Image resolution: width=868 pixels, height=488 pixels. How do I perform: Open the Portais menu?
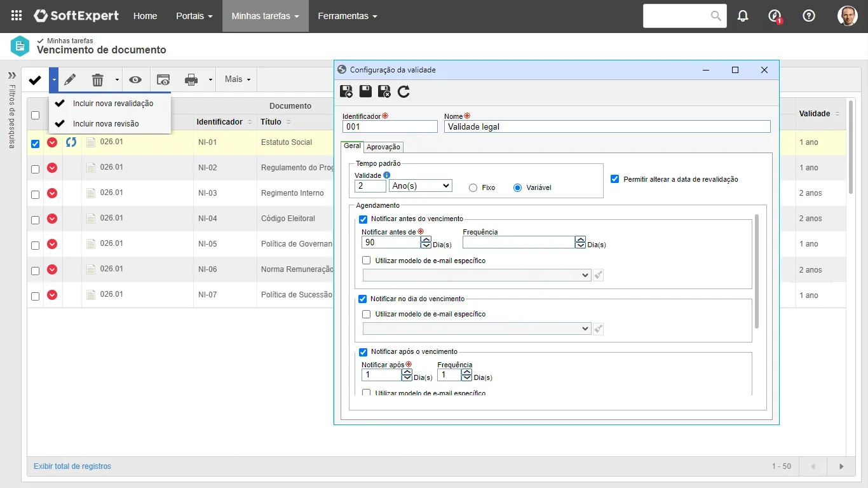coord(194,16)
